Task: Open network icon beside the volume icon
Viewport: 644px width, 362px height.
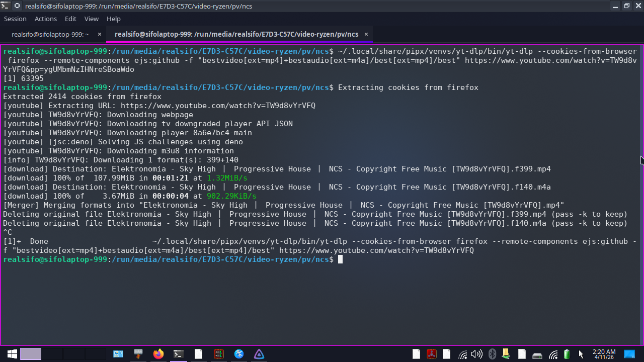Action: (463, 354)
